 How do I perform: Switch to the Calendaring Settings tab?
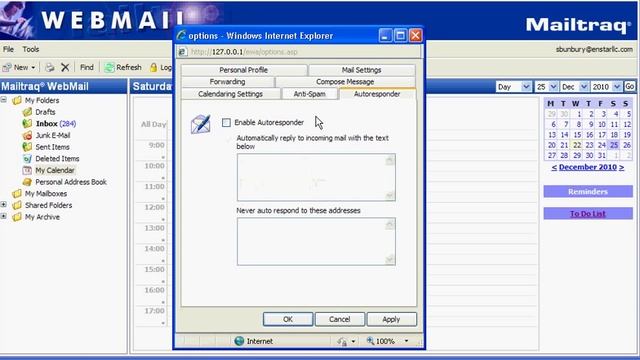click(x=231, y=94)
